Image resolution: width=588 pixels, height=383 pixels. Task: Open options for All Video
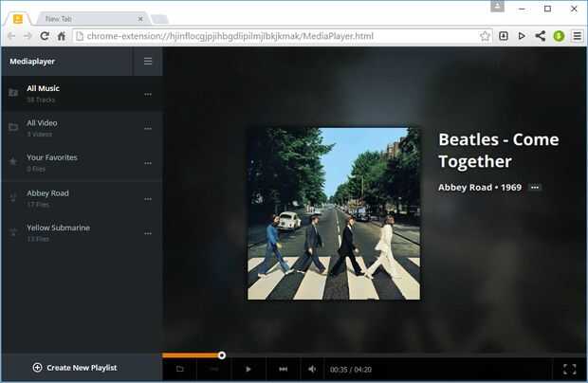coord(148,129)
